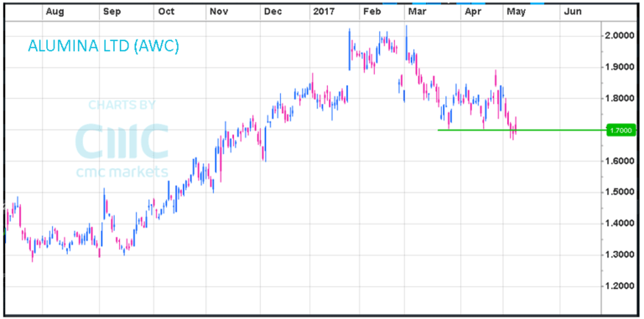
Task: Click the 1.6000 price axis label
Action: [x=620, y=161]
